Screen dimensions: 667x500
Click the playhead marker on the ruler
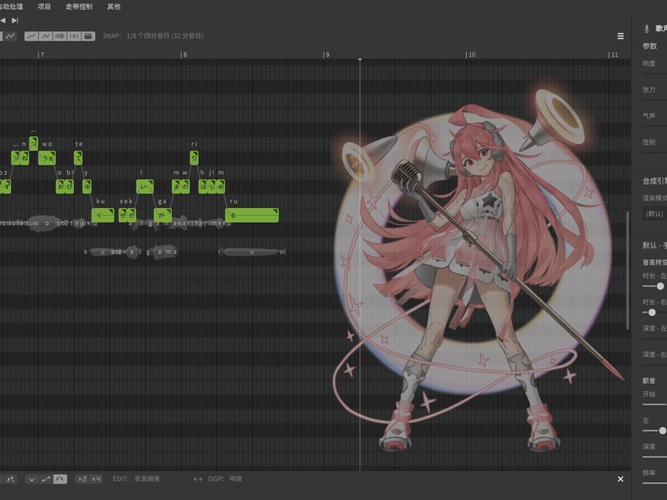tap(360, 59)
